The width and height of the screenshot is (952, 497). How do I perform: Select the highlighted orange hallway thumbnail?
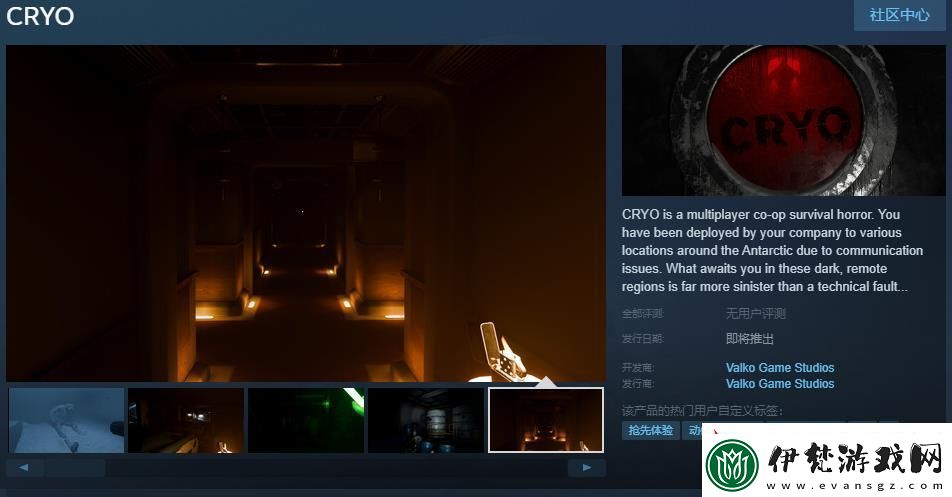point(546,421)
